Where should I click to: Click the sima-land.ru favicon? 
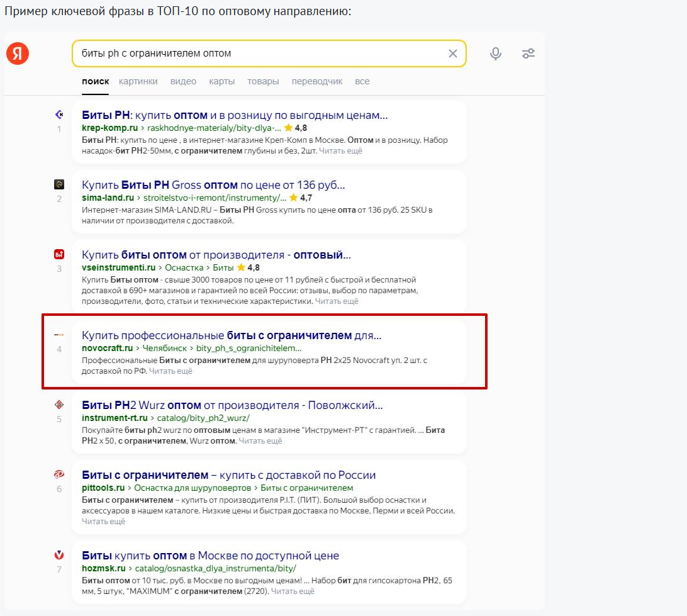(59, 184)
